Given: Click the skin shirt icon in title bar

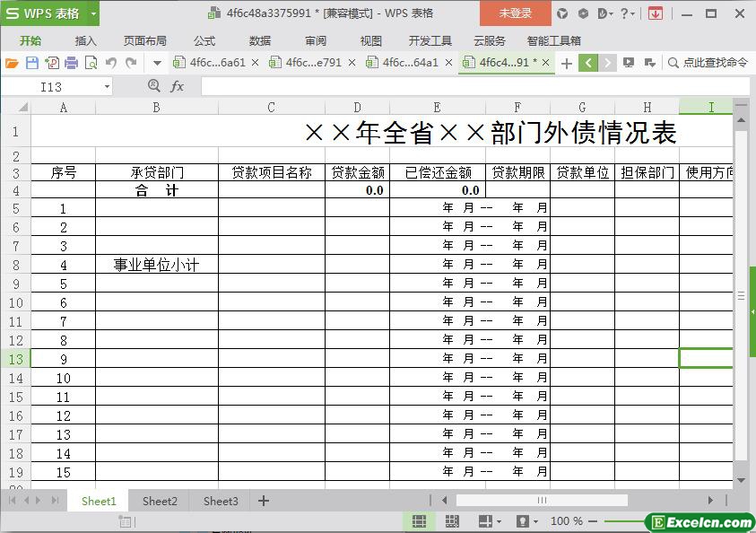Looking at the screenshot, I should pyautogui.click(x=562, y=13).
